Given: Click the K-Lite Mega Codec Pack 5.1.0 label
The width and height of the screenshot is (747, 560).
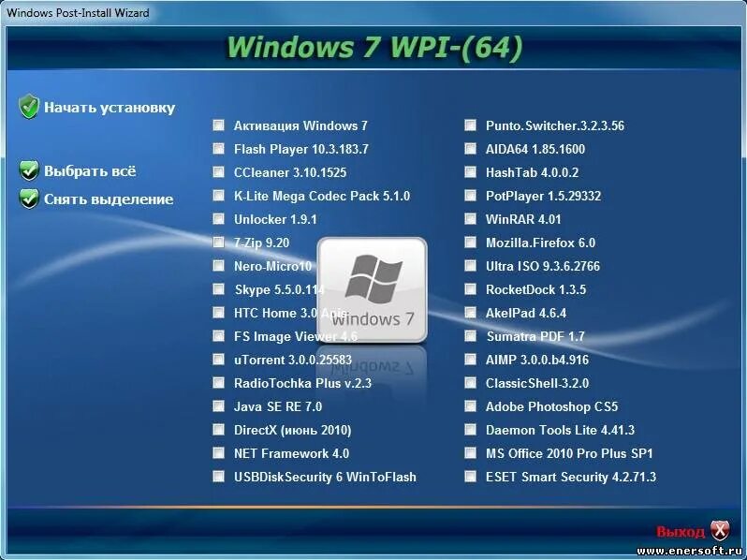Looking at the screenshot, I should [322, 196].
